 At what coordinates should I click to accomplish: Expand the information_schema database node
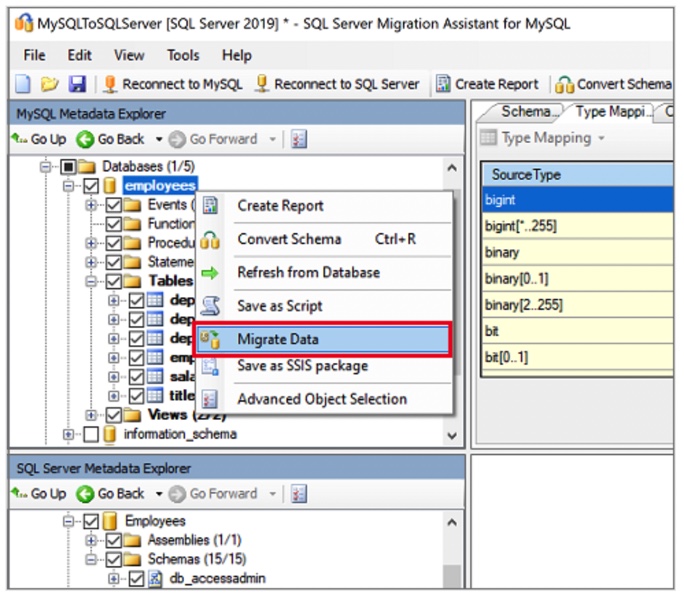point(68,434)
